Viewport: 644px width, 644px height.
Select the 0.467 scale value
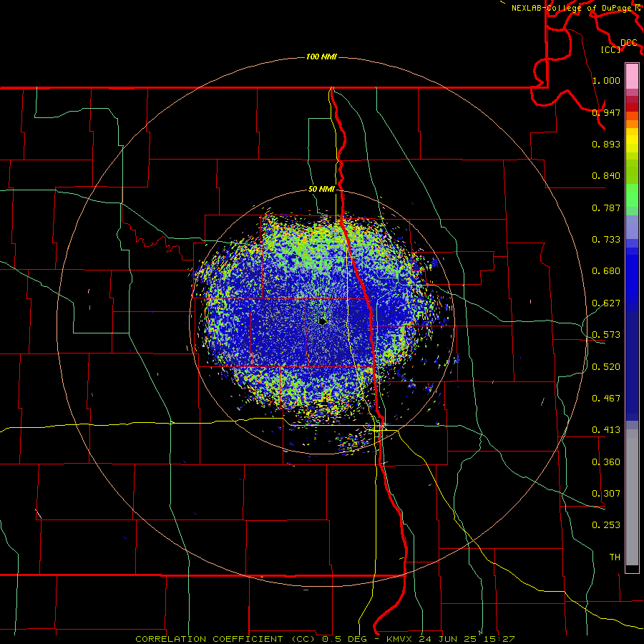click(x=606, y=399)
